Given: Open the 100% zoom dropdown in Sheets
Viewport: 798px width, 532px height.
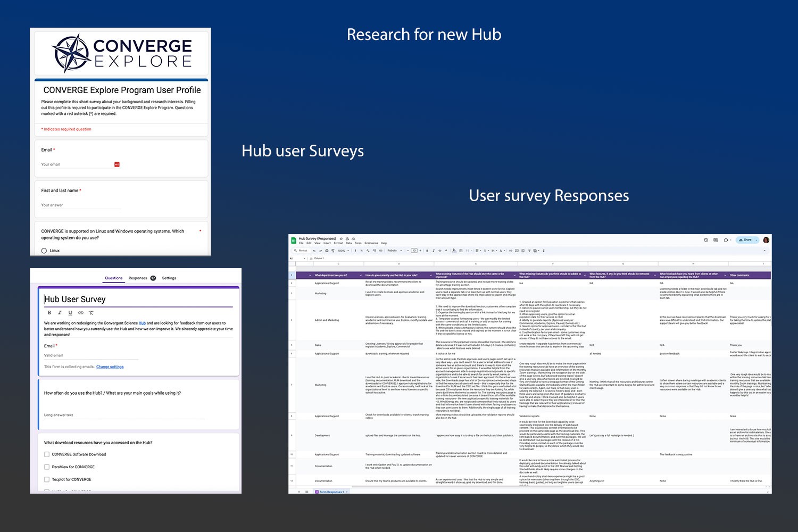Looking at the screenshot, I should [343, 251].
